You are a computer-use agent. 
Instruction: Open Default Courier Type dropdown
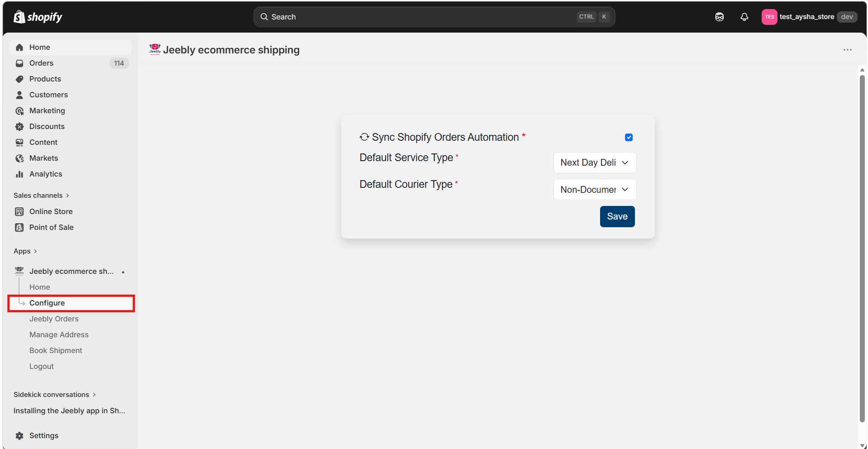(x=595, y=189)
